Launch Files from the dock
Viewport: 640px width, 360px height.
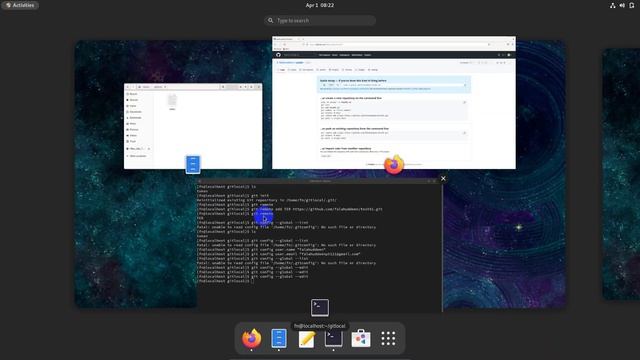[279, 338]
